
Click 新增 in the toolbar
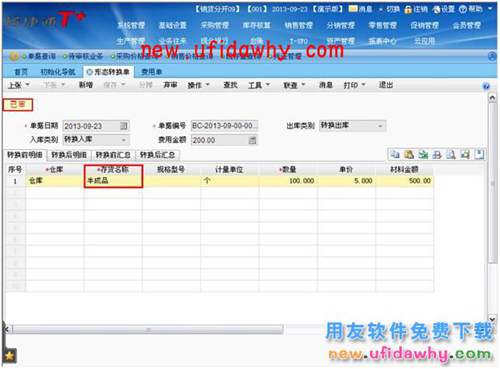click(x=86, y=85)
